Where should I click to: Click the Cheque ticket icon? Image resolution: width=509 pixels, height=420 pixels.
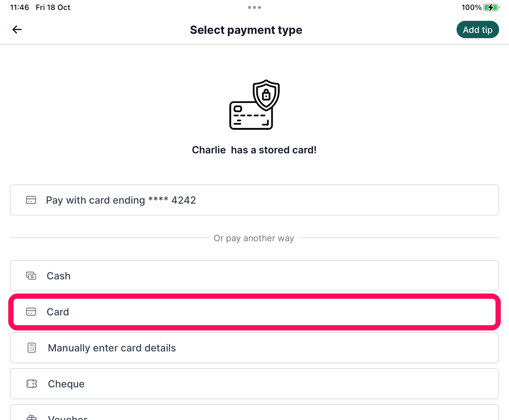[x=32, y=384]
